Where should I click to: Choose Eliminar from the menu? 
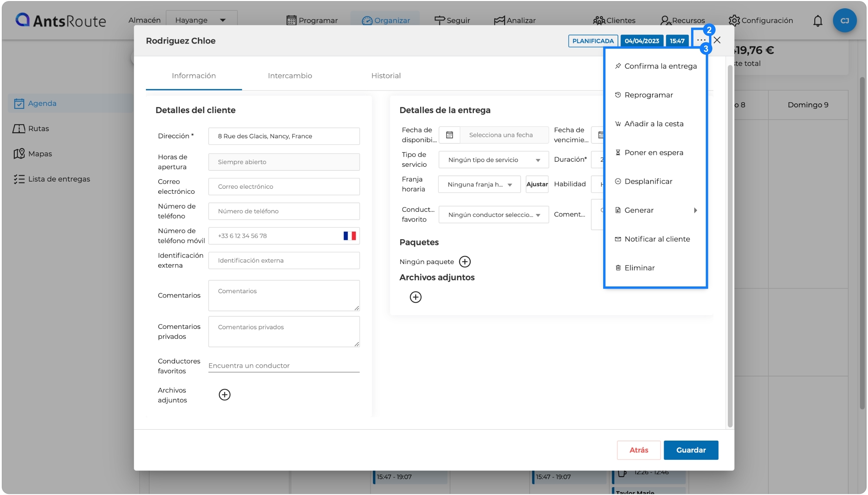click(x=655, y=268)
